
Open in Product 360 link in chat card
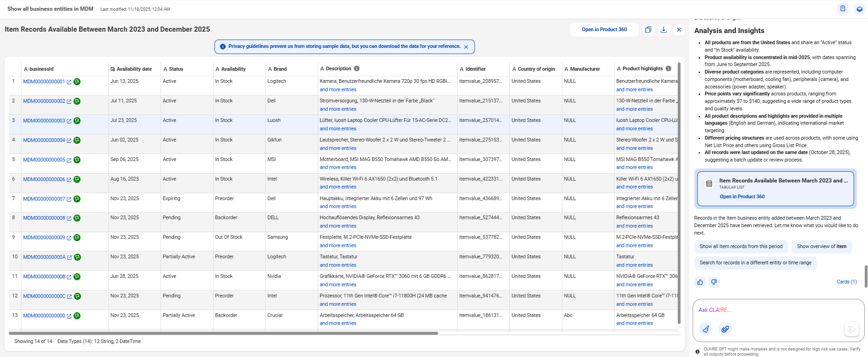coord(742,197)
